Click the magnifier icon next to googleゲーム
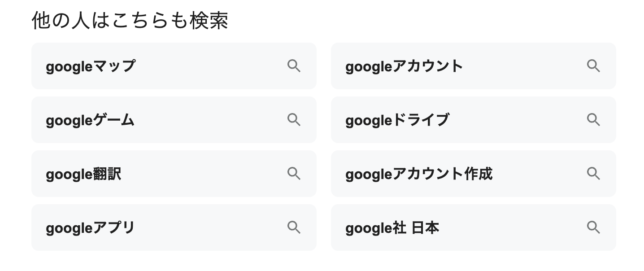This screenshot has height=271, width=644. click(294, 120)
